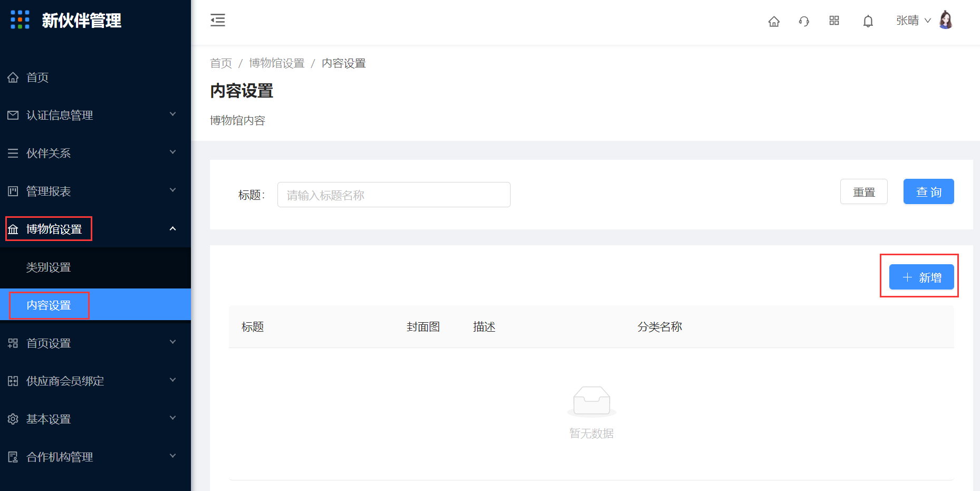Image resolution: width=980 pixels, height=491 pixels.
Task: Click the report icon beside 管理报表
Action: click(x=13, y=191)
